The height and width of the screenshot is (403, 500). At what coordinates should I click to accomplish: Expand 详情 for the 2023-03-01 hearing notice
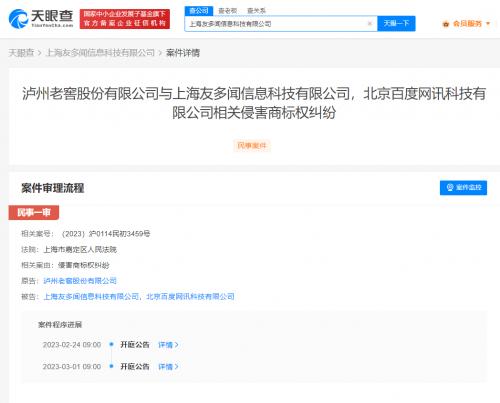click(x=168, y=367)
